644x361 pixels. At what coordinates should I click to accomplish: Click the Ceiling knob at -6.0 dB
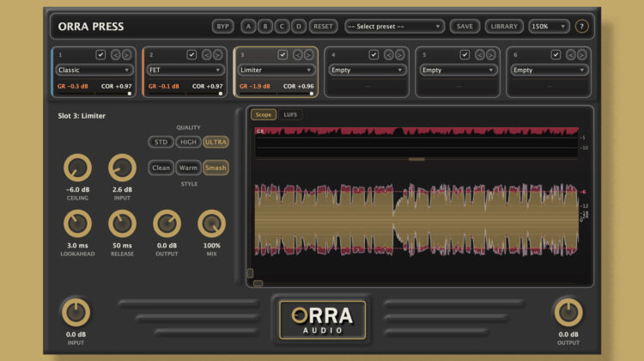pyautogui.click(x=77, y=168)
